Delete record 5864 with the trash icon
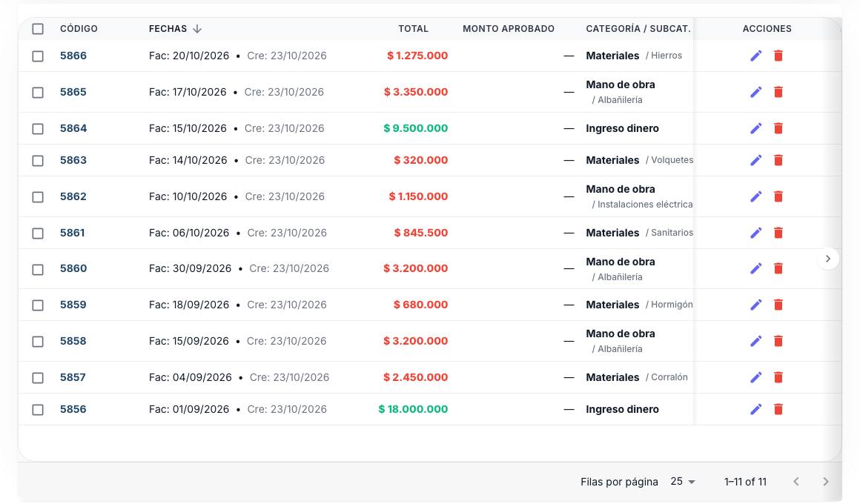 pos(778,128)
